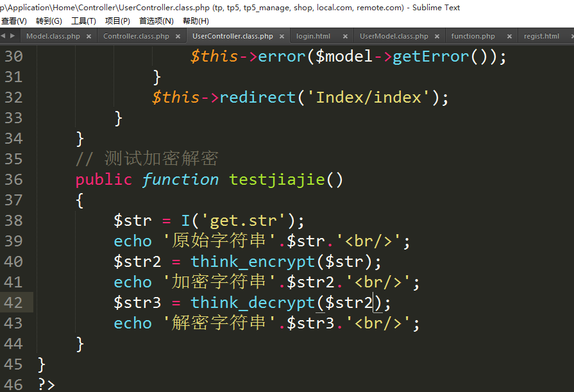The width and height of the screenshot is (574, 392).
Task: Open the 首选项(N) menu
Action: (x=156, y=21)
